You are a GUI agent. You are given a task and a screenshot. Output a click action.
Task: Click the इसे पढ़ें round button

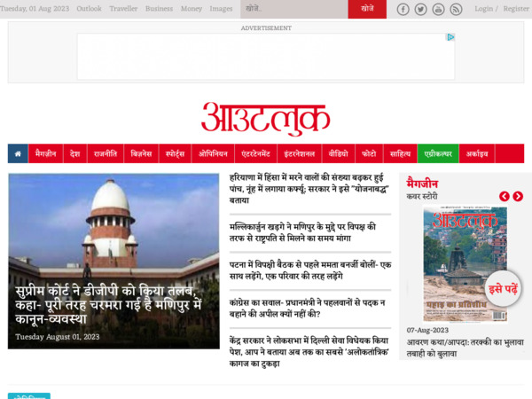pyautogui.click(x=503, y=289)
